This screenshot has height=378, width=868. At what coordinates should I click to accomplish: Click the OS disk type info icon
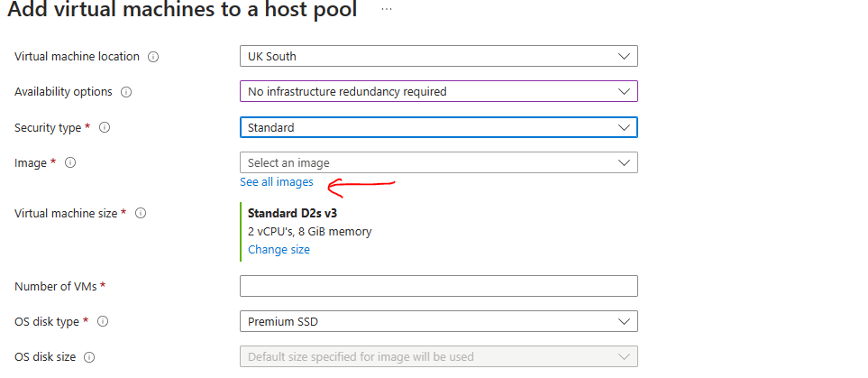105,322
